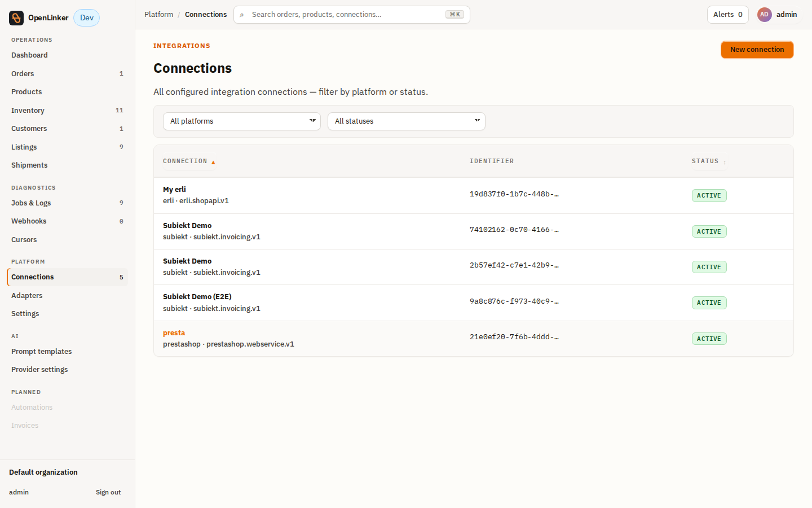Open Adapters in sidebar

tap(68, 295)
